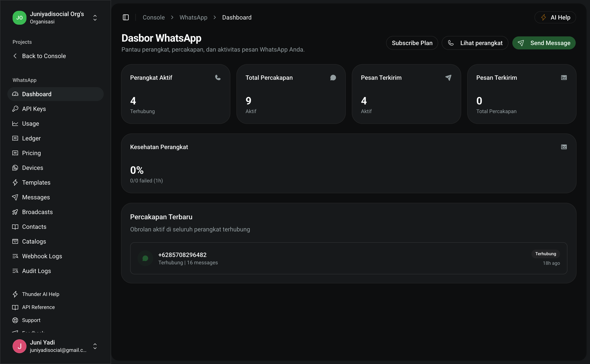This screenshot has height=364, width=590.
Task: Open Thunder AI Help link
Action: (56, 294)
